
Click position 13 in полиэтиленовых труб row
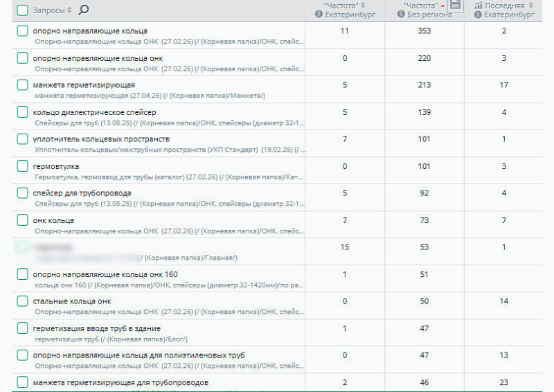click(x=504, y=355)
